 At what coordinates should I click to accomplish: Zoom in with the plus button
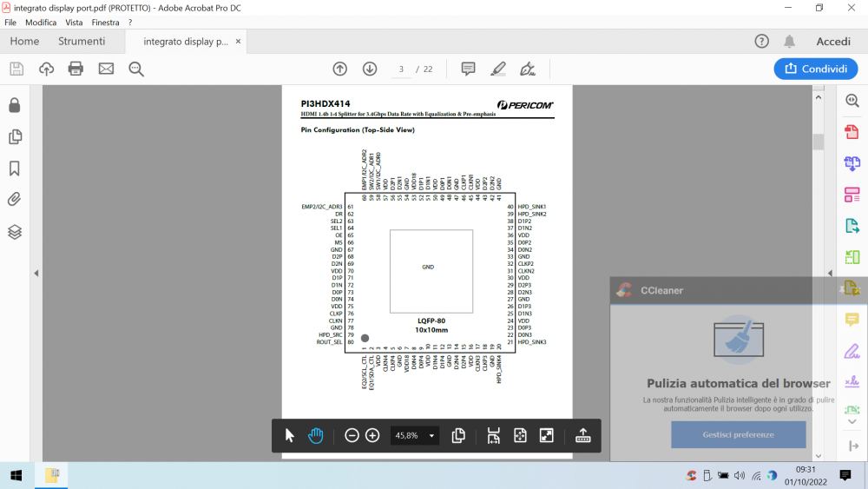[372, 435]
